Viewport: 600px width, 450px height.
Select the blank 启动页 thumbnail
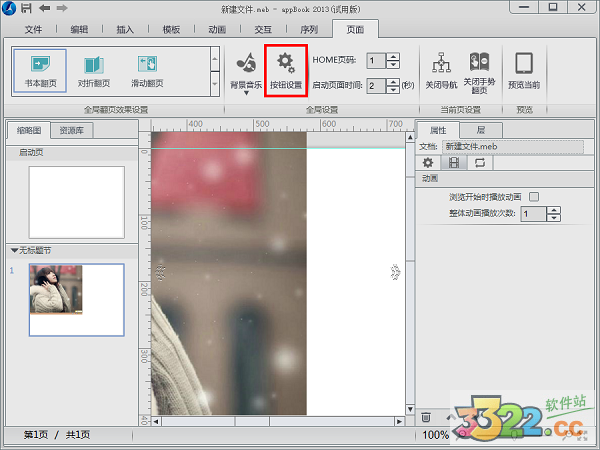(x=77, y=202)
